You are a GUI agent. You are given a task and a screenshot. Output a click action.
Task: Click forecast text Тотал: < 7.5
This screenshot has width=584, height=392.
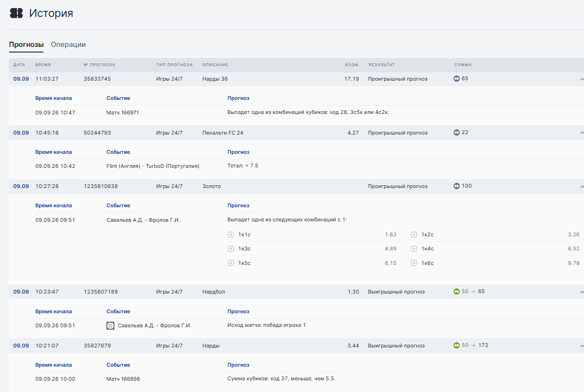(243, 166)
